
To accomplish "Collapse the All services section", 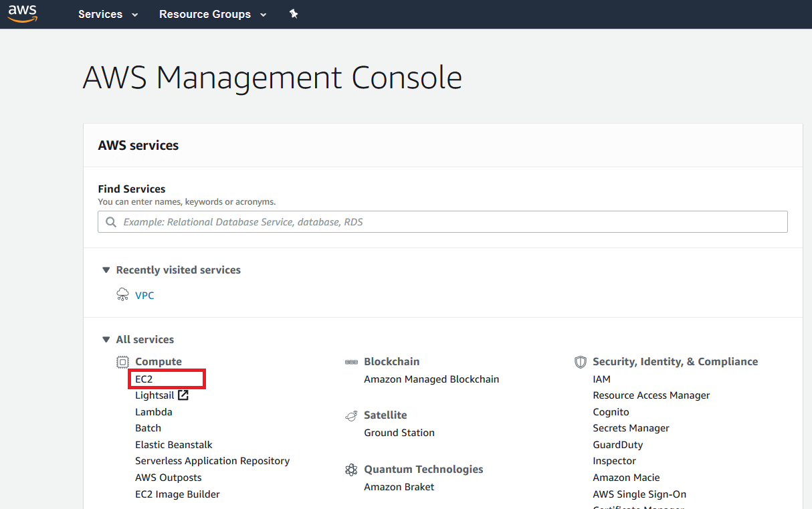I will pos(106,340).
